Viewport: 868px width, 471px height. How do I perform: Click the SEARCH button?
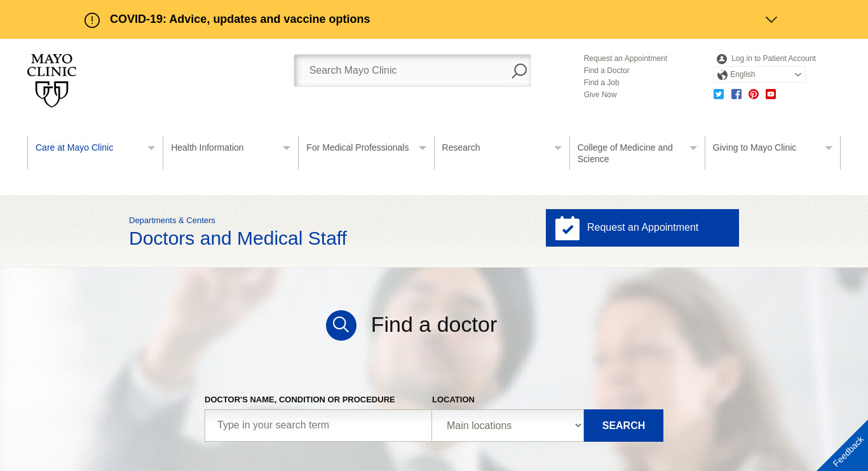(623, 425)
